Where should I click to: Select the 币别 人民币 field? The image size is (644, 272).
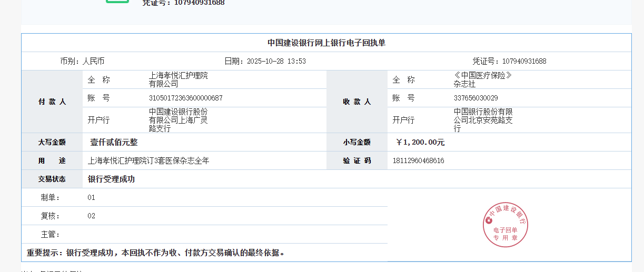(x=82, y=61)
